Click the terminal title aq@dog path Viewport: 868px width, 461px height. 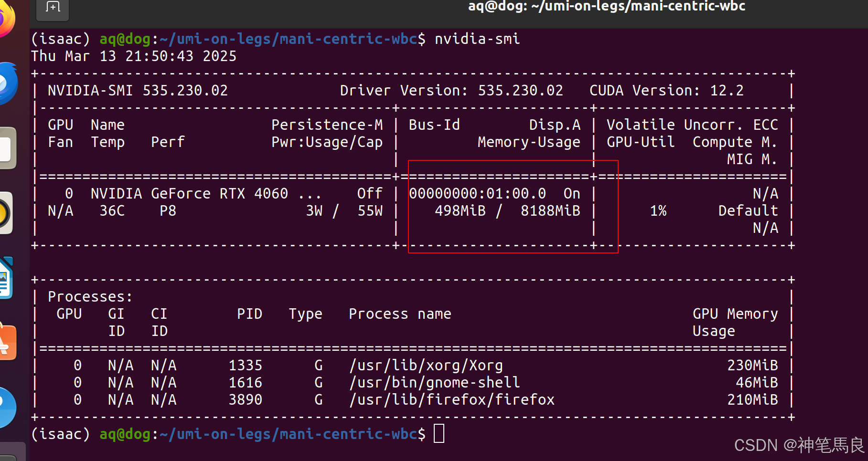(x=606, y=6)
